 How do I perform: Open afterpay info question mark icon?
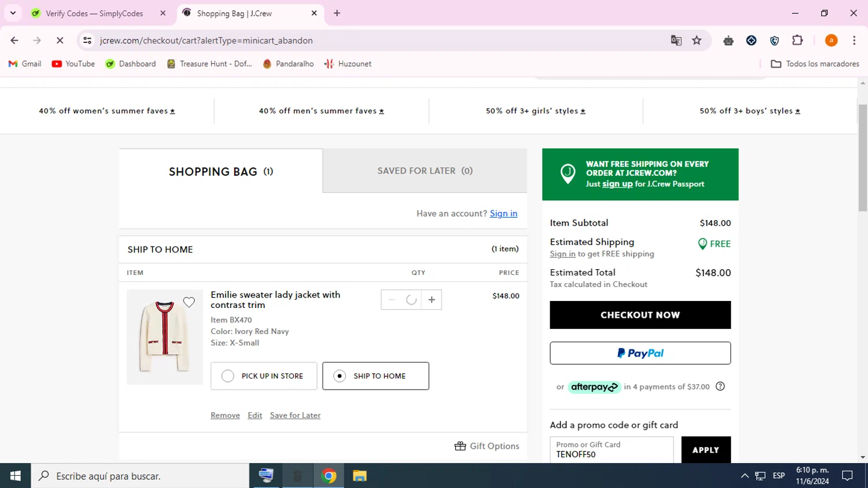coord(720,387)
